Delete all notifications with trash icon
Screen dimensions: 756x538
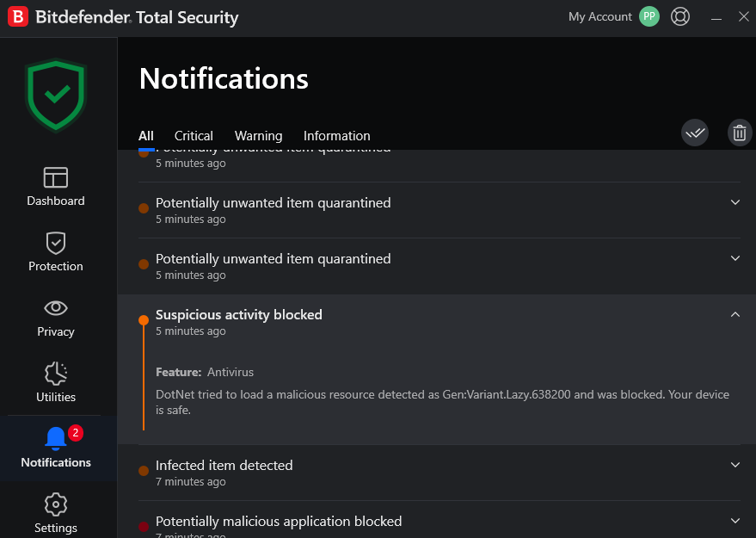tap(739, 133)
